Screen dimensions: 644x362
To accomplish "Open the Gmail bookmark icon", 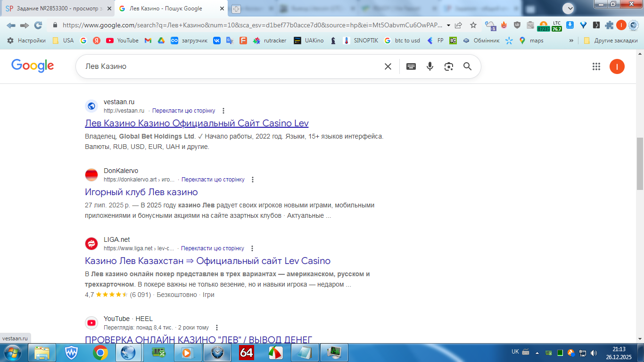I will [x=148, y=41].
